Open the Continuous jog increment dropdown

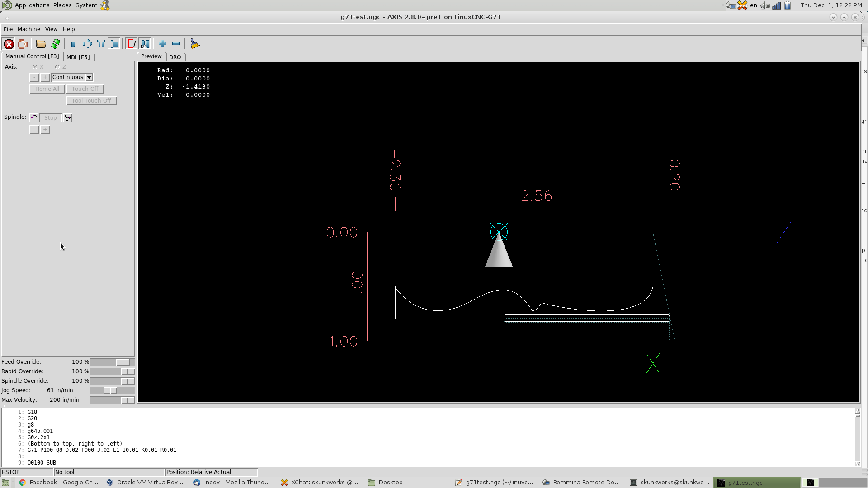[x=89, y=77]
